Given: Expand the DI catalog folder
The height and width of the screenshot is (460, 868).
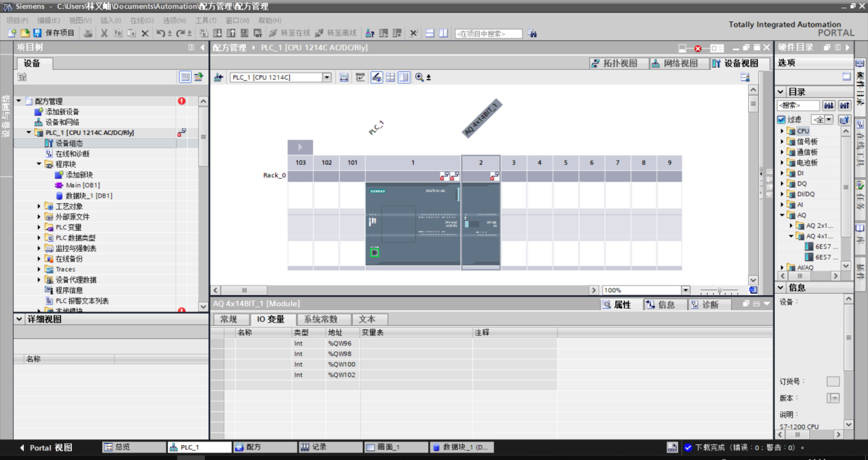Looking at the screenshot, I should point(782,173).
